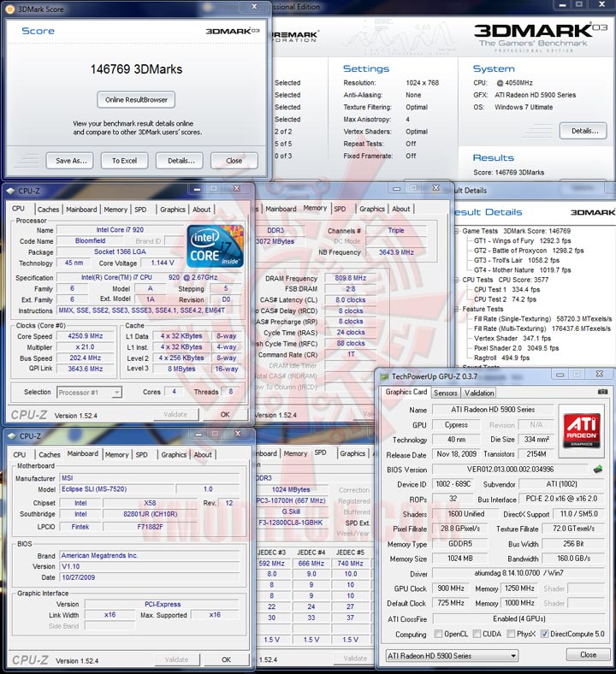Viewport: 616px width, 674px height.
Task: Click Graphics tab in CPU-Z SPD window
Action: point(352,453)
